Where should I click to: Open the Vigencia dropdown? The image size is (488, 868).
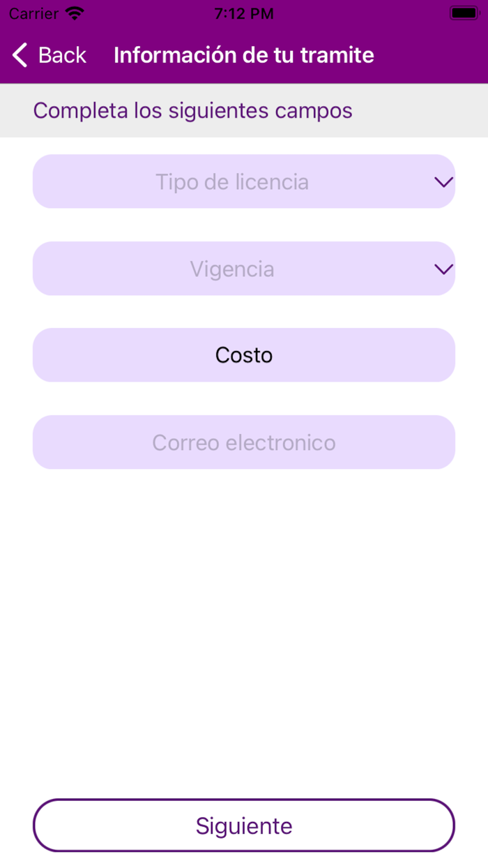(x=244, y=269)
